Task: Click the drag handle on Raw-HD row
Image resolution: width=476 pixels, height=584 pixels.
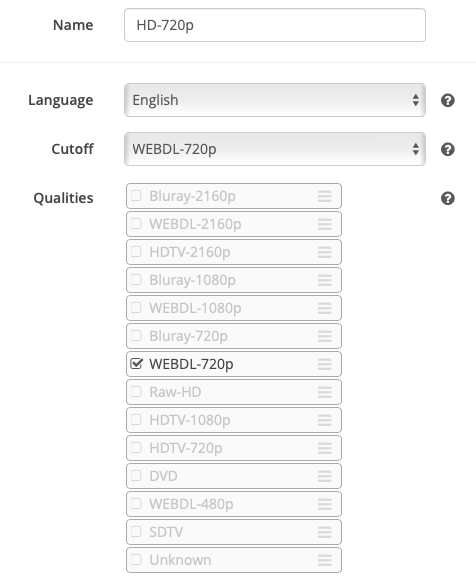Action: point(324,392)
